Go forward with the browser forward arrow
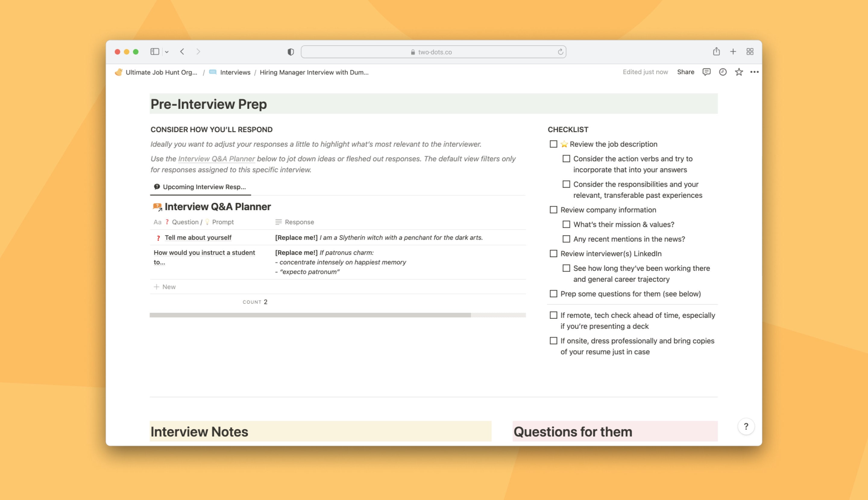Screen dimensions: 868x500 coord(198,52)
